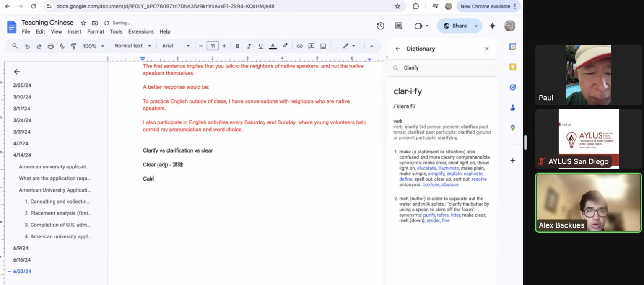Open the Google account avatar in Docs

pos(510,26)
